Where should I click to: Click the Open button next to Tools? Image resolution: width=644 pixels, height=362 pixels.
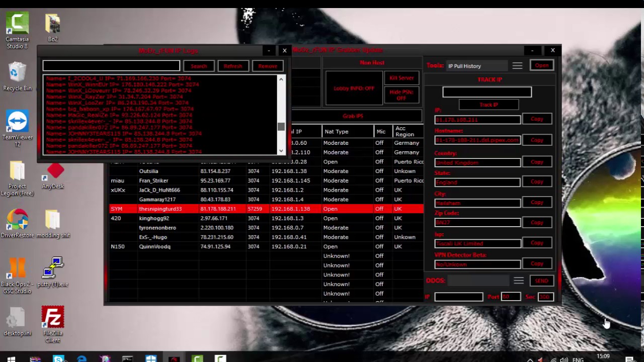[x=542, y=66]
